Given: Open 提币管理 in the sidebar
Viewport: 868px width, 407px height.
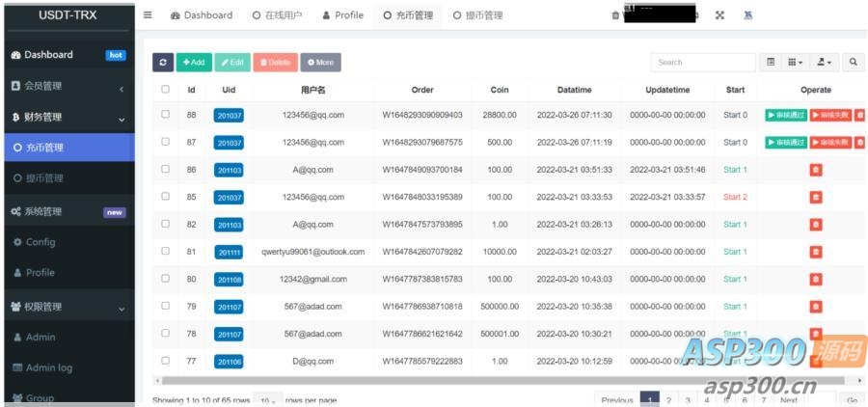Looking at the screenshot, I should click(44, 178).
